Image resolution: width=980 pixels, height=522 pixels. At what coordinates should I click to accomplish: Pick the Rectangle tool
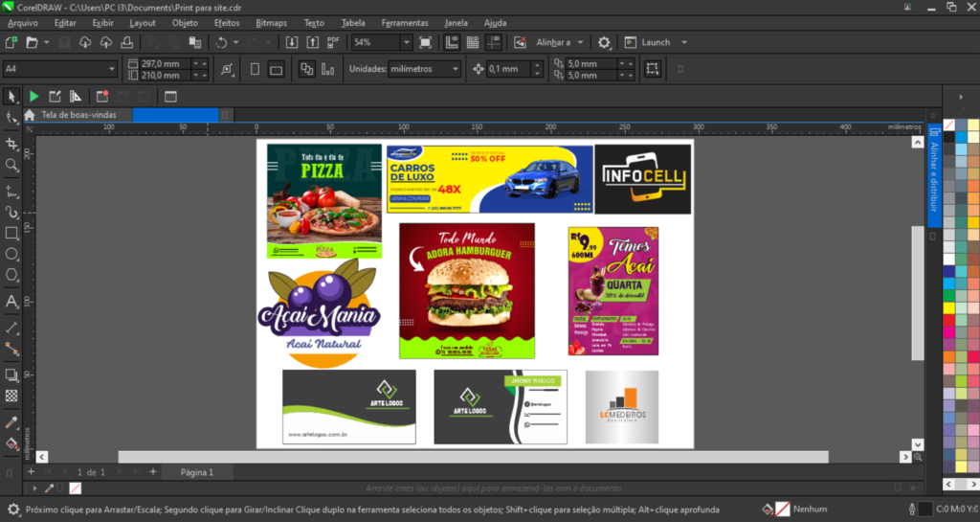pyautogui.click(x=12, y=233)
